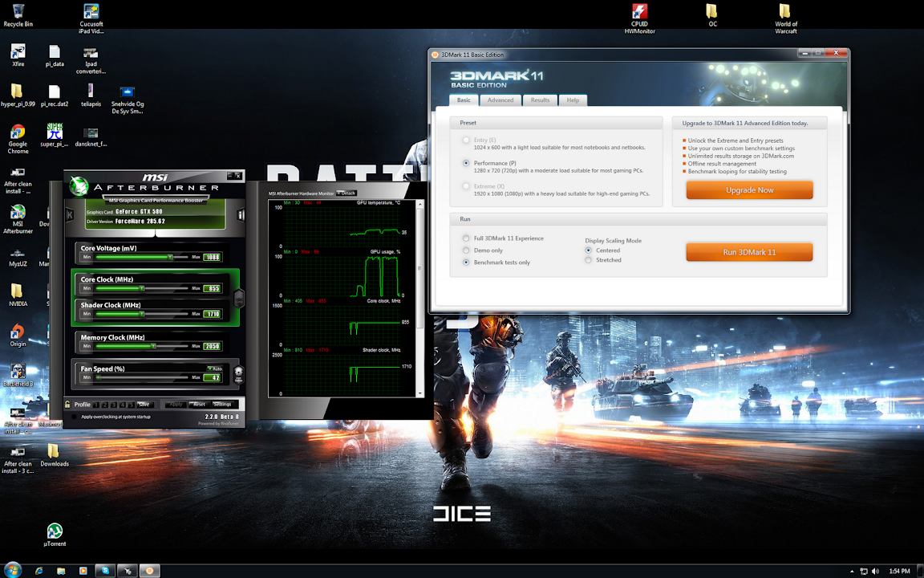Screen dimensions: 924x578
Task: Open Afterburner's information (i) side button
Action: [241, 214]
